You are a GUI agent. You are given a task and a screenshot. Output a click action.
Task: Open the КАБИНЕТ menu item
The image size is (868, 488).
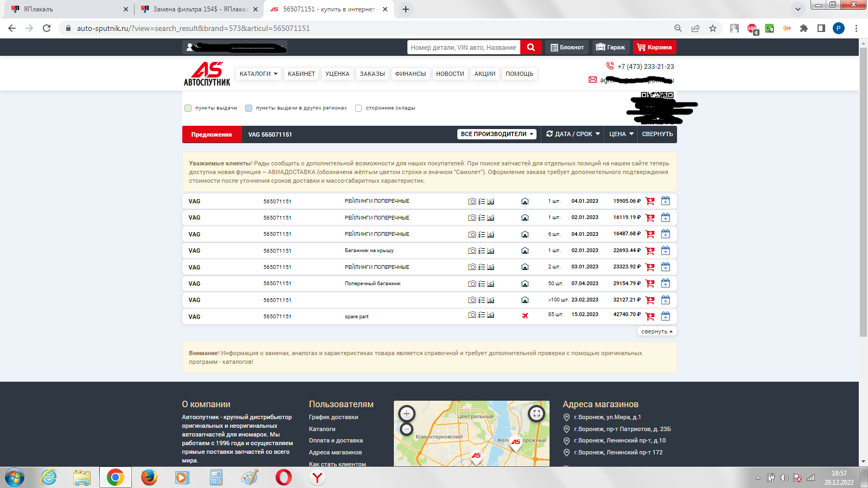click(x=302, y=74)
